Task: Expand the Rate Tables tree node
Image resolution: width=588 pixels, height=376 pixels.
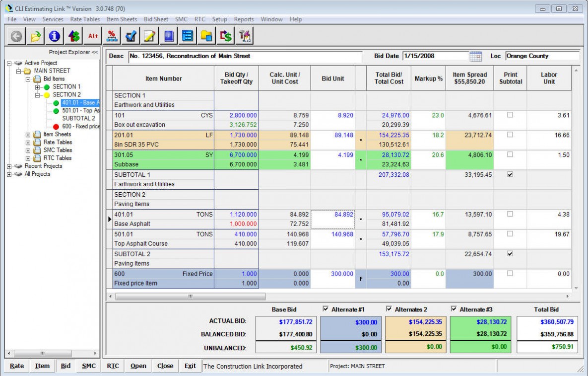Action: coord(28,142)
